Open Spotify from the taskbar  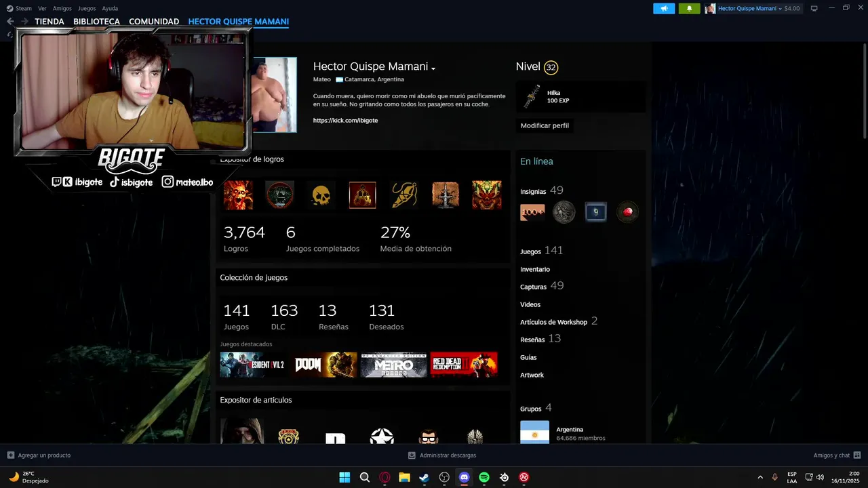click(484, 477)
